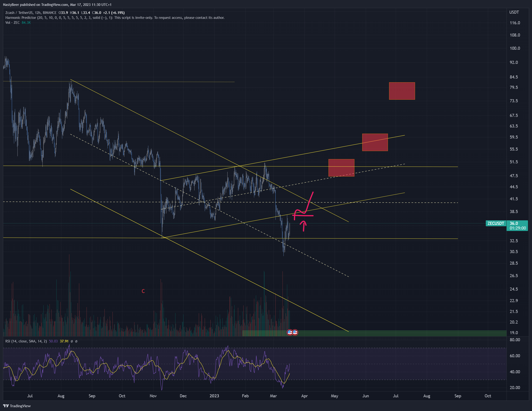Click the 28.5 price axis label
Image resolution: width=532 pixels, height=411 pixels.
tap(514, 263)
